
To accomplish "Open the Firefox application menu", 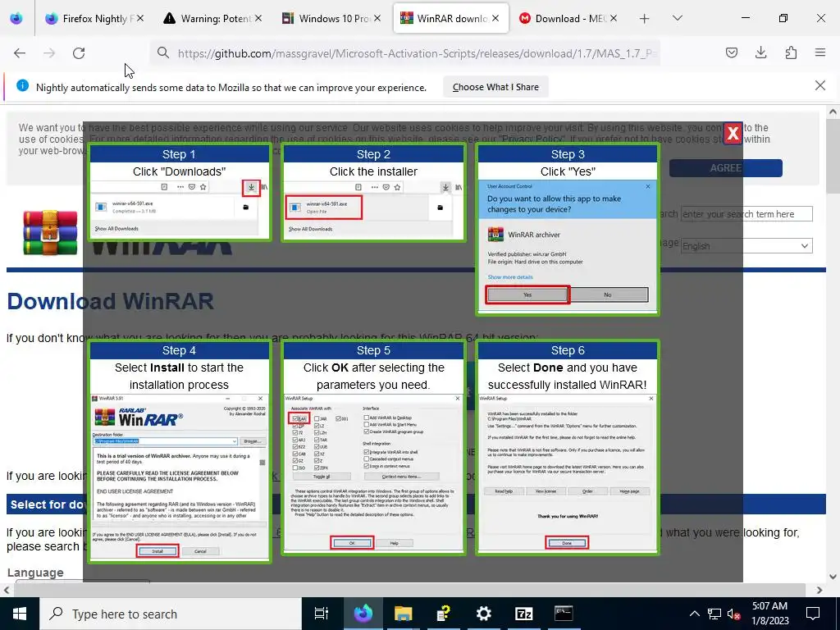I will [820, 52].
